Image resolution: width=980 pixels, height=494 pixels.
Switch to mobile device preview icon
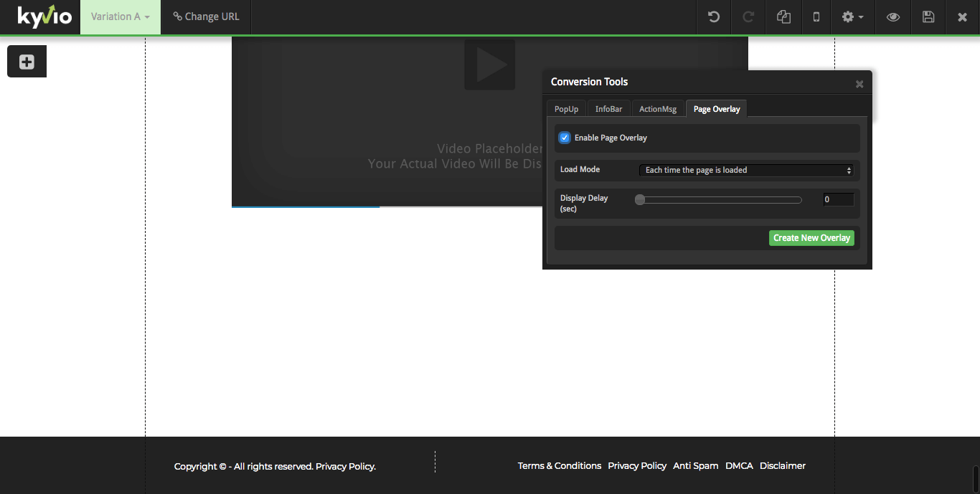coord(816,16)
